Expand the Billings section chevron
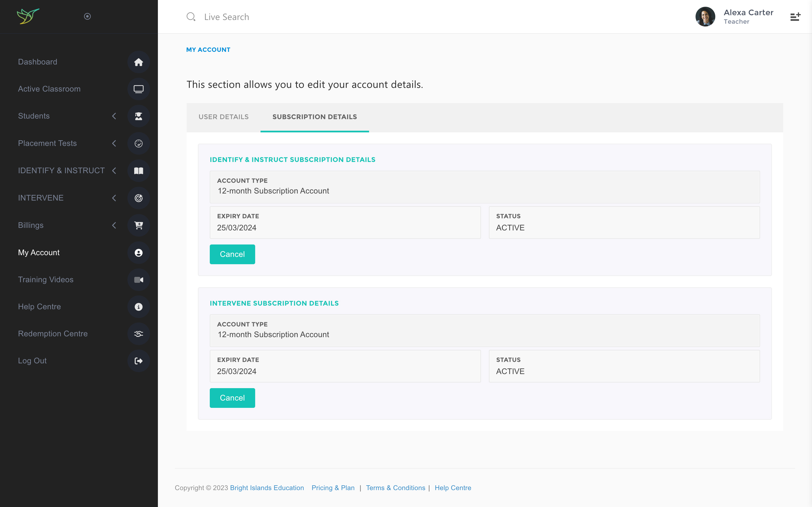 [114, 225]
